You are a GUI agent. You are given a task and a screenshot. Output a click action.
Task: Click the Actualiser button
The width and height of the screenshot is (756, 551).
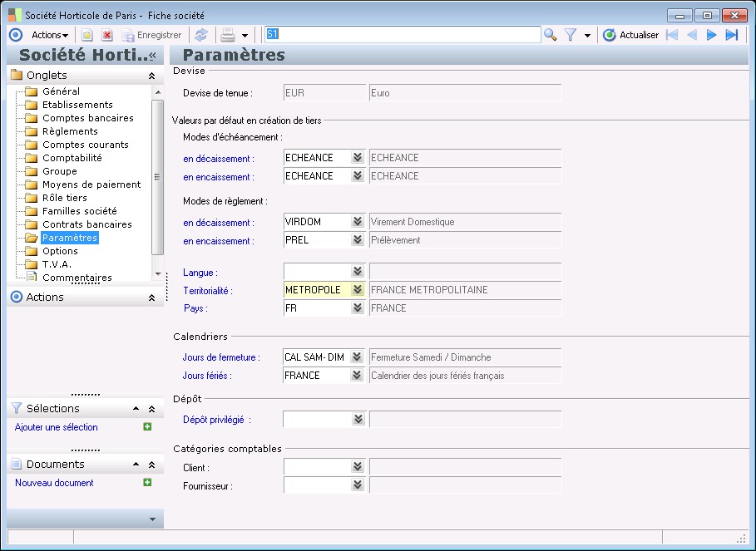pos(630,35)
